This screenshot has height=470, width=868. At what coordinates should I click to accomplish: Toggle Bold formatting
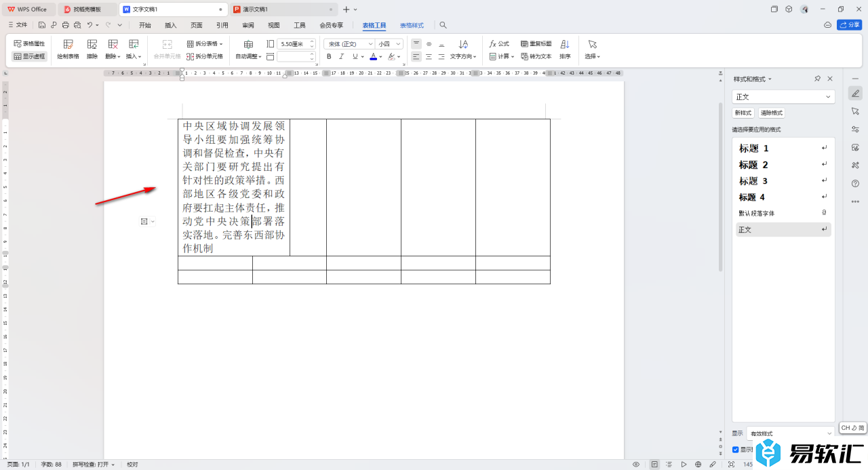point(329,57)
